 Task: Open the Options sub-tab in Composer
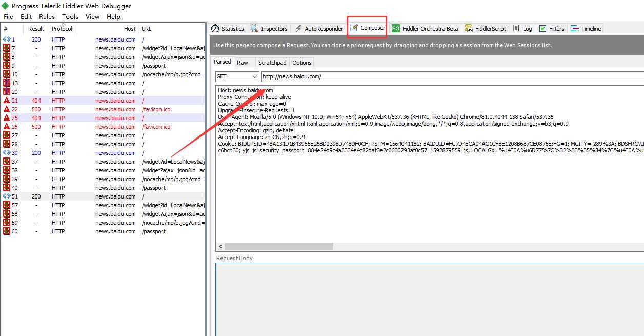[x=302, y=63]
